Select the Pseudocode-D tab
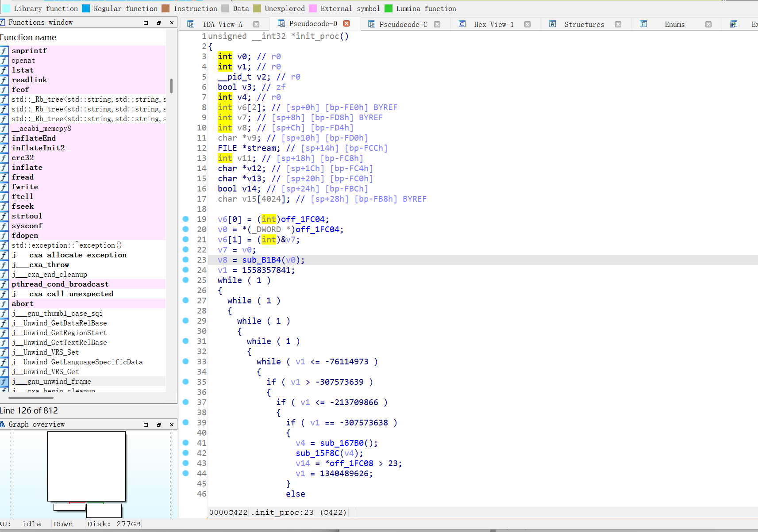This screenshot has height=532, width=758. click(x=313, y=23)
